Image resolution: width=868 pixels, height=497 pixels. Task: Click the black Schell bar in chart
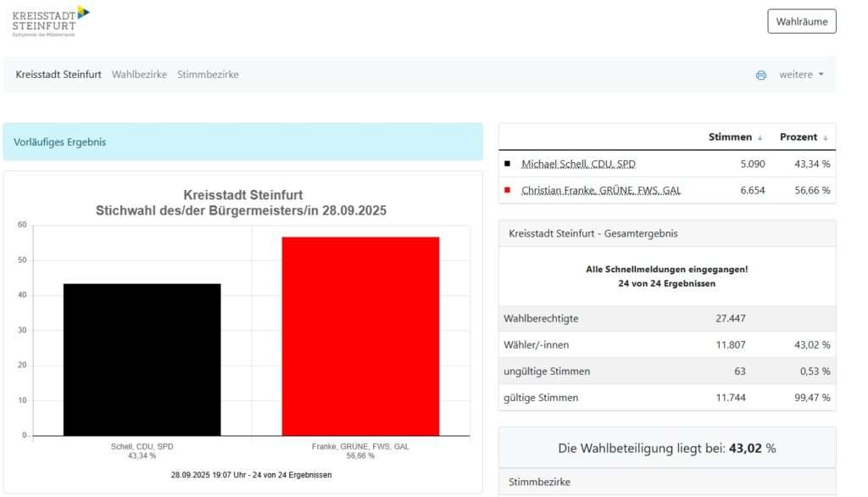142,360
